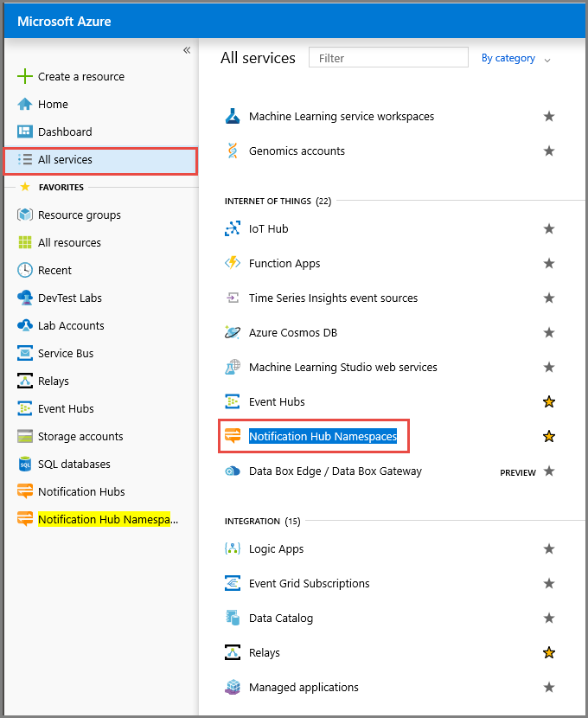
Task: Toggle the Function Apps favorite star
Action: (548, 263)
